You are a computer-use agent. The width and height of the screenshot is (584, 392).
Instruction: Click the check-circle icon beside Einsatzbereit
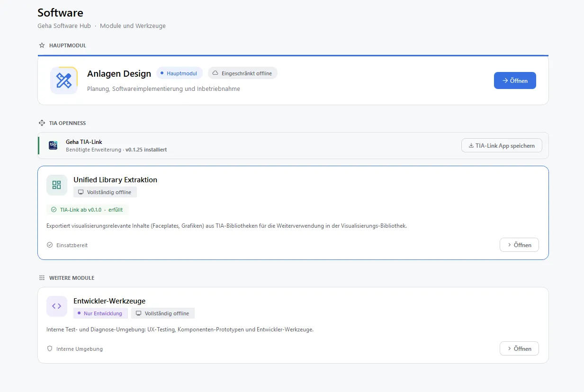click(50, 245)
